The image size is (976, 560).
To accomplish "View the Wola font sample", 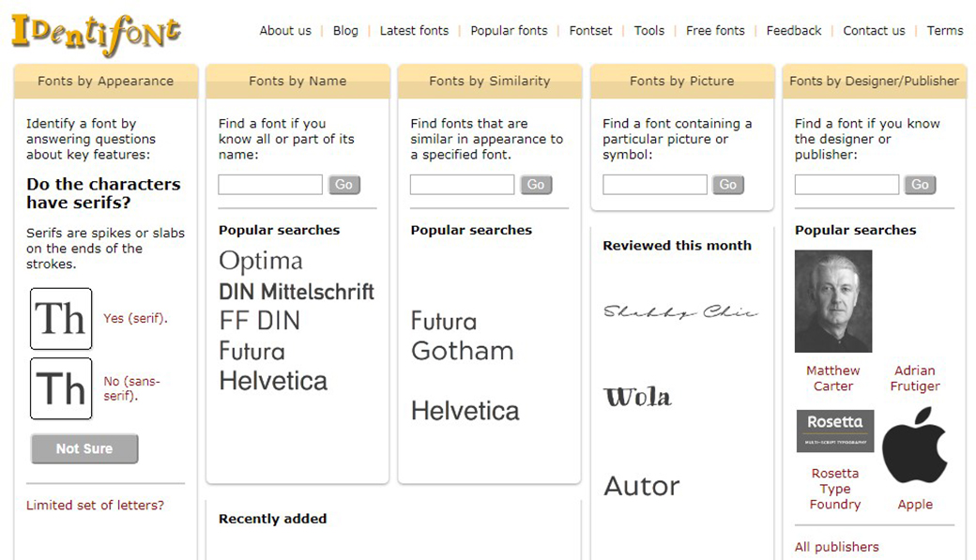I will pyautogui.click(x=638, y=397).
